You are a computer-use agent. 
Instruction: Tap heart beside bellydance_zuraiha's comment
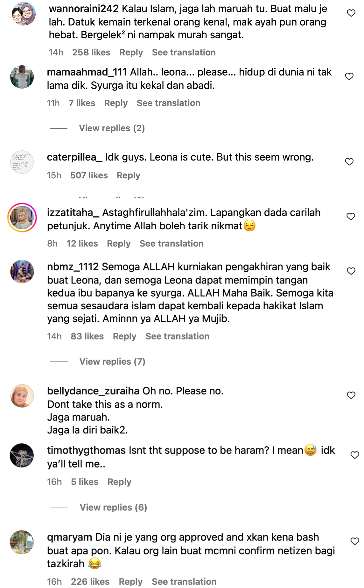click(351, 395)
